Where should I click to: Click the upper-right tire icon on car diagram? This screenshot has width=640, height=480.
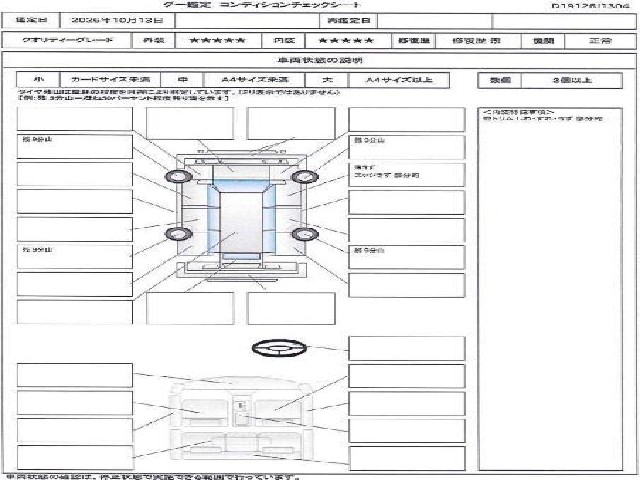coord(304,176)
